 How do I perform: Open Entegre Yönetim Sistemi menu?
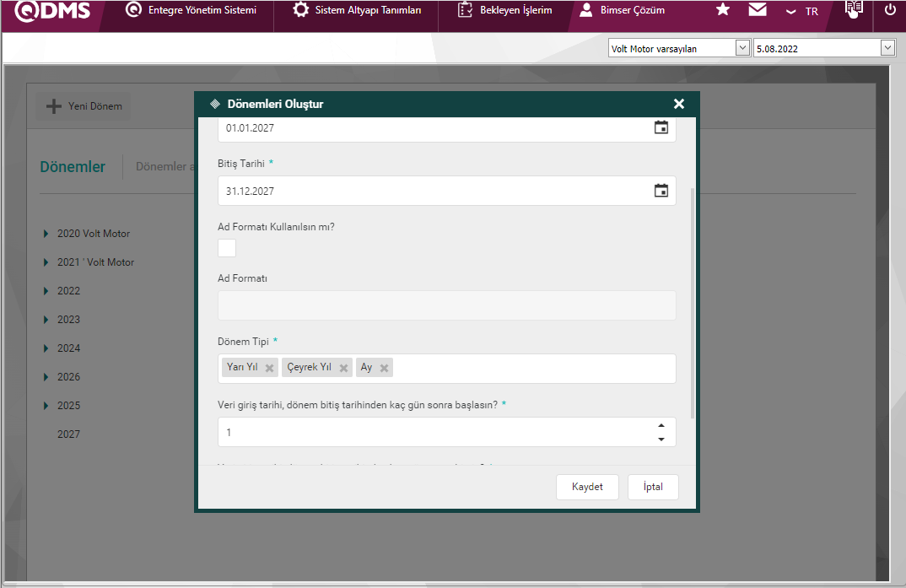click(x=191, y=10)
